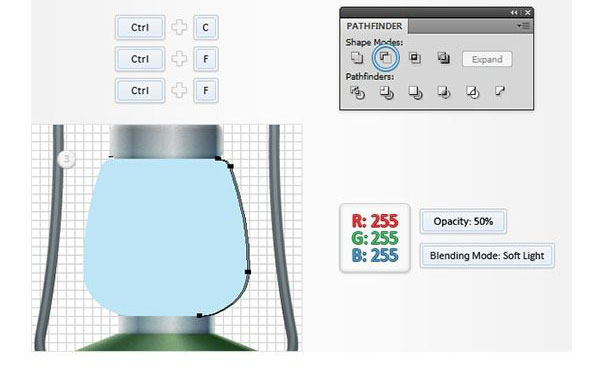Click the 'C' key in the shortcut list
The image size is (600, 372).
coord(205,28)
